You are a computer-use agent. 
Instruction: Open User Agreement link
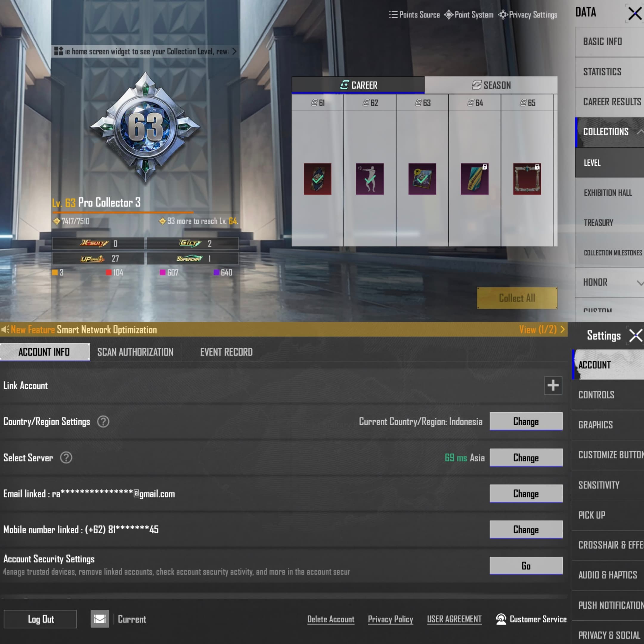click(x=454, y=619)
